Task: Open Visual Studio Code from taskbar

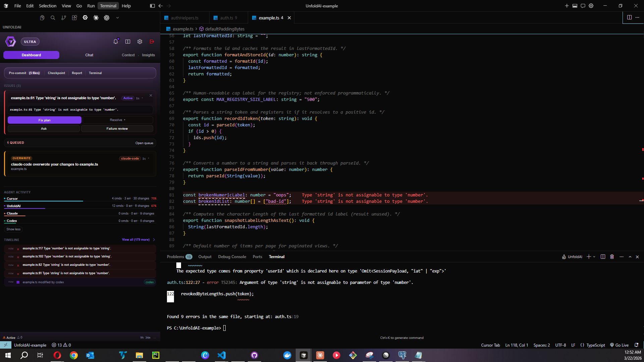Action: coord(222,355)
